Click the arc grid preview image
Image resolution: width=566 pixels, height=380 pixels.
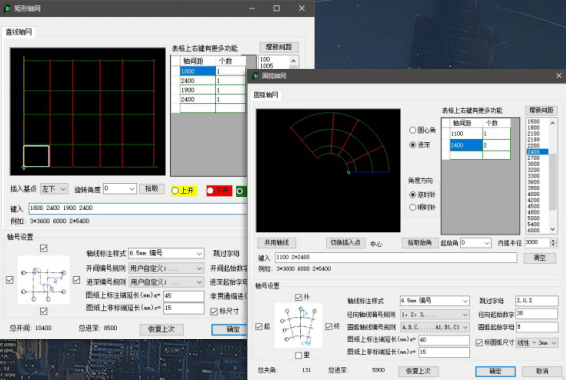click(328, 170)
